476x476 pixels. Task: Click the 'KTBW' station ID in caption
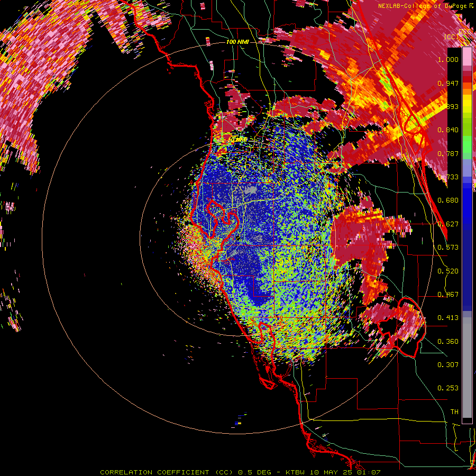coord(295,472)
